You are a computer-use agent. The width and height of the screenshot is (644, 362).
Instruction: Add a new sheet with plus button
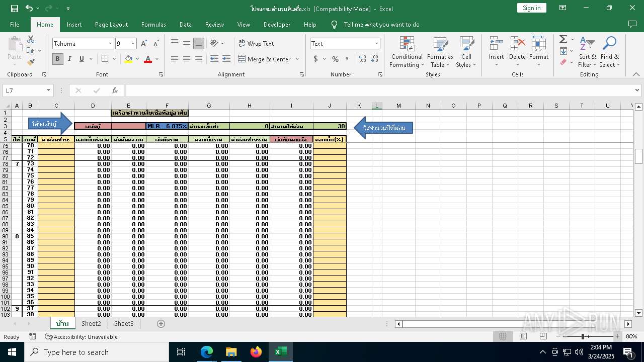tap(161, 324)
